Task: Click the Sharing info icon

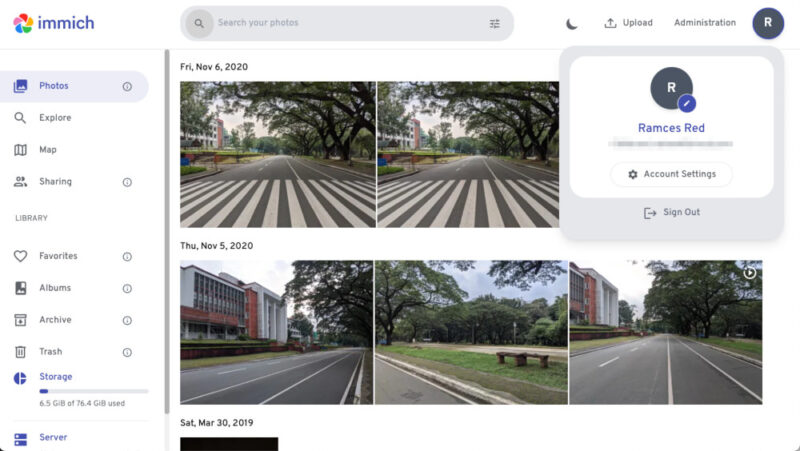Action: (x=127, y=182)
